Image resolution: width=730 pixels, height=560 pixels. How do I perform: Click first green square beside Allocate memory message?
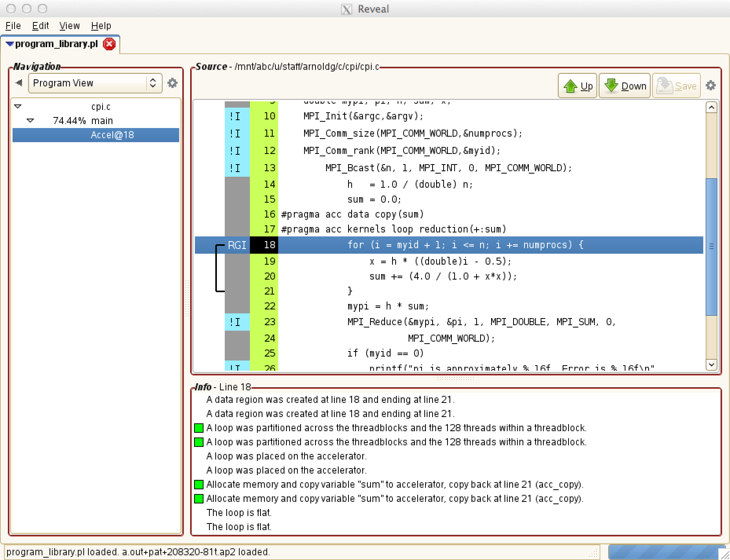pos(199,485)
